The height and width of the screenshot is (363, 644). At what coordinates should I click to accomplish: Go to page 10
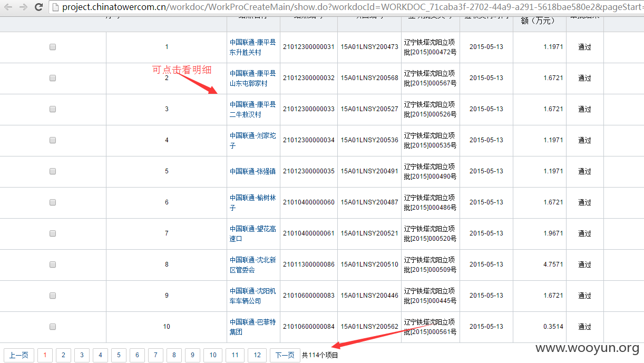point(212,355)
